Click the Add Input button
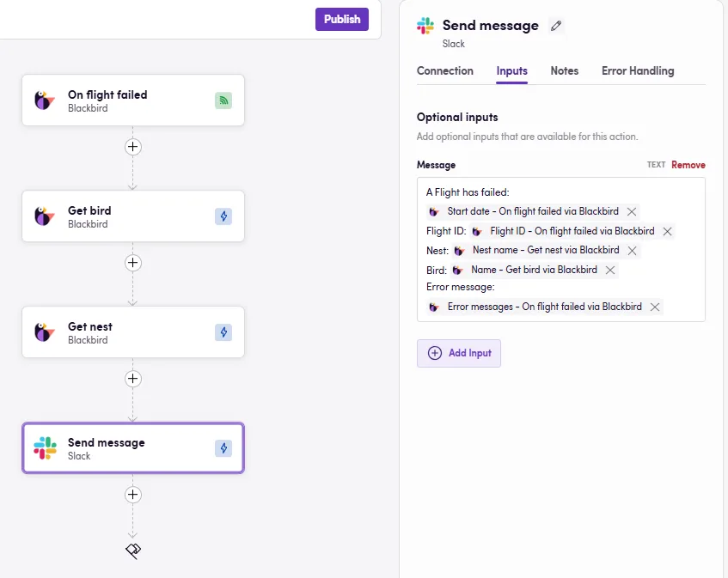The image size is (728, 578). click(459, 353)
